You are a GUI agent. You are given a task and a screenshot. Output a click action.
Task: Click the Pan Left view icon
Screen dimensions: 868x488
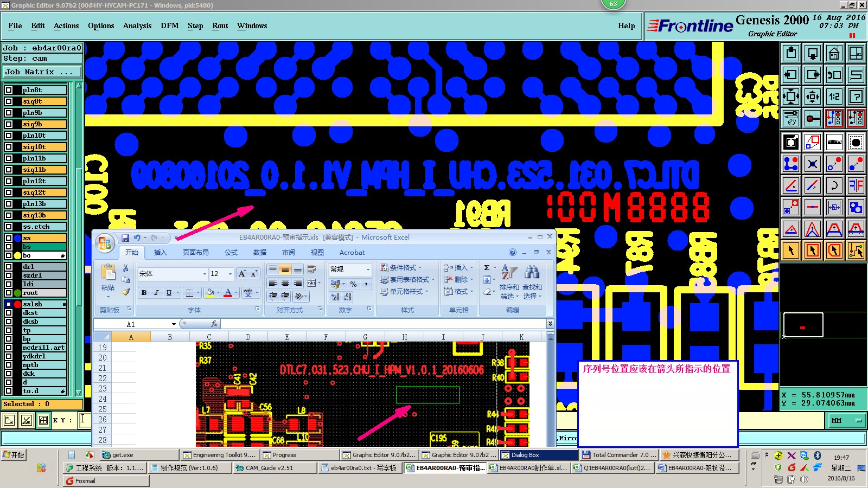tap(791, 75)
